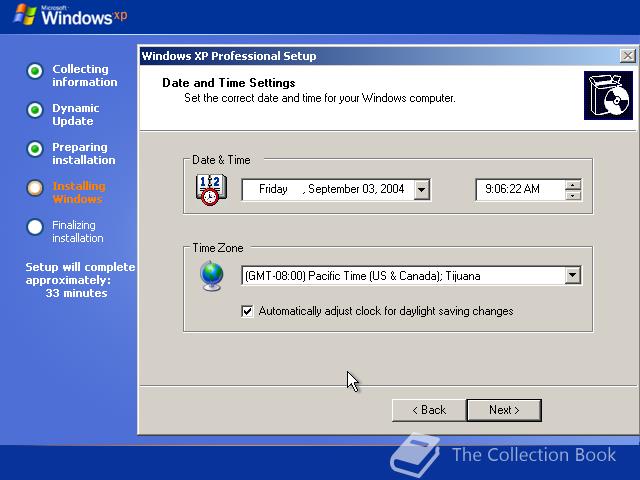The height and width of the screenshot is (480, 640).
Task: Click the Windows XP logo
Action: 70,16
